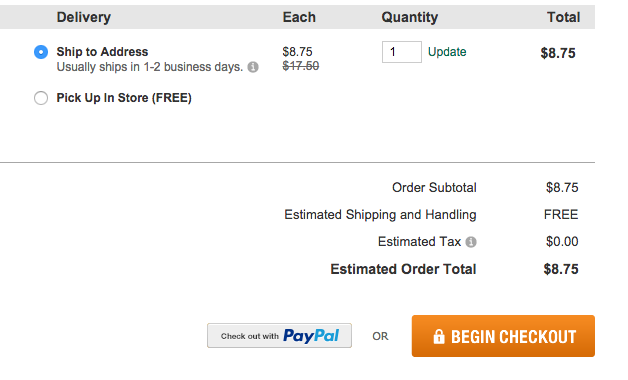Click the FREE shipping and handling value
Screen dimensions: 628x380
561,215
